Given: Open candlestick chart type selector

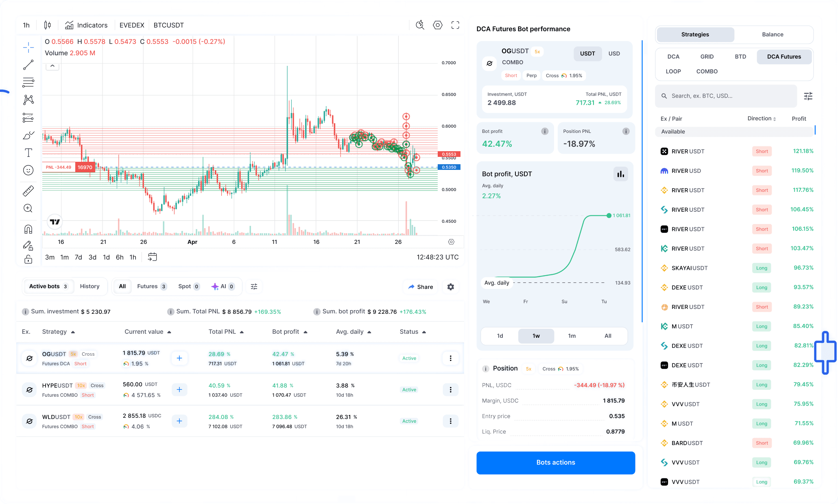Looking at the screenshot, I should click(48, 25).
